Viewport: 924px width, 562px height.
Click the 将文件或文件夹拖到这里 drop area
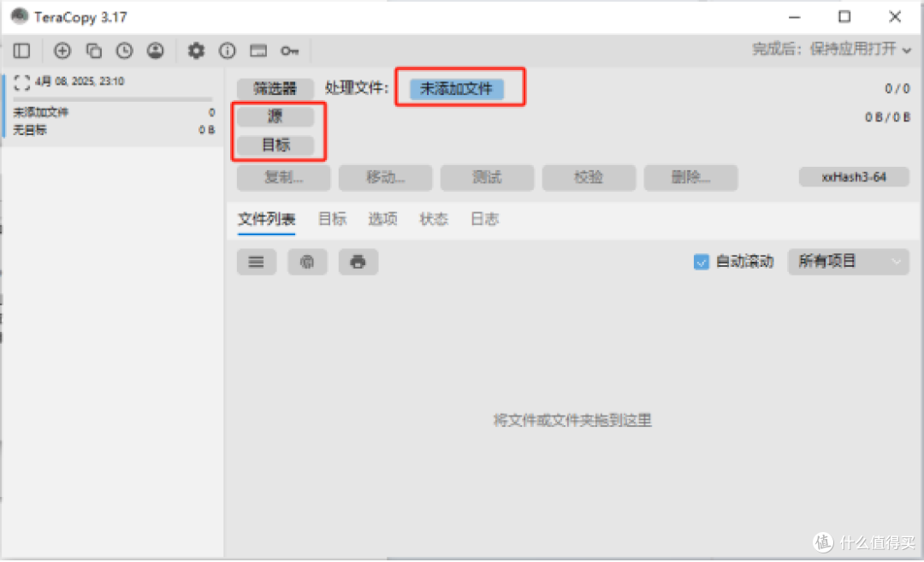pyautogui.click(x=572, y=421)
